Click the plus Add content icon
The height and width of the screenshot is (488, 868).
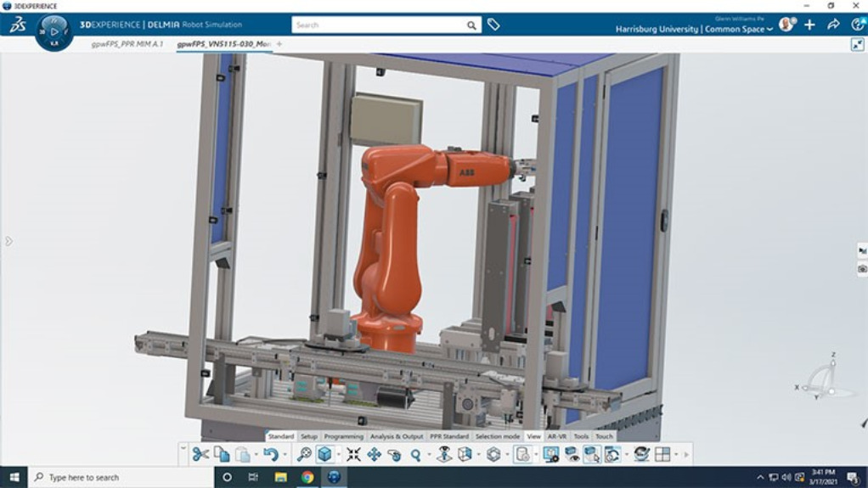(x=810, y=25)
